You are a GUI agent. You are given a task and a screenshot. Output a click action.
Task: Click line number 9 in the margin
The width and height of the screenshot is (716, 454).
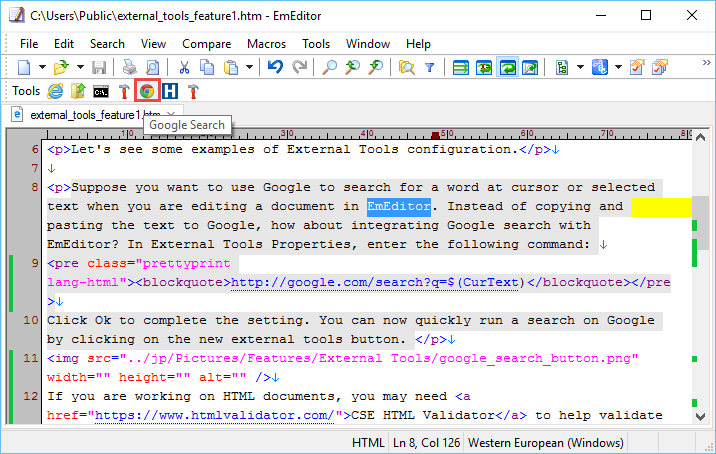click(x=35, y=263)
